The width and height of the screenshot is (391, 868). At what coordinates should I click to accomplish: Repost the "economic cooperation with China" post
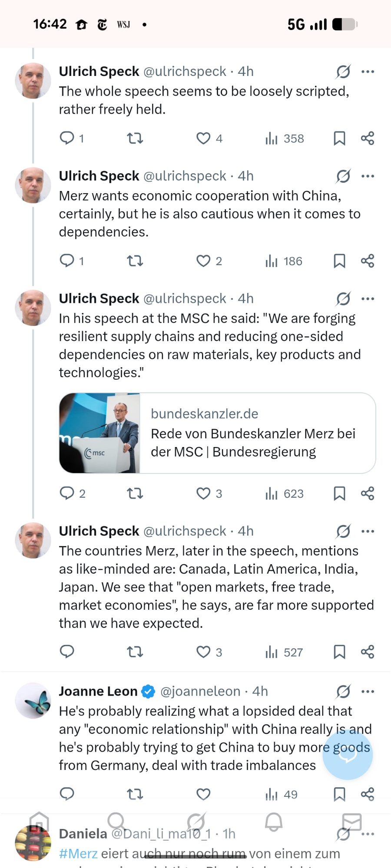coord(135,261)
